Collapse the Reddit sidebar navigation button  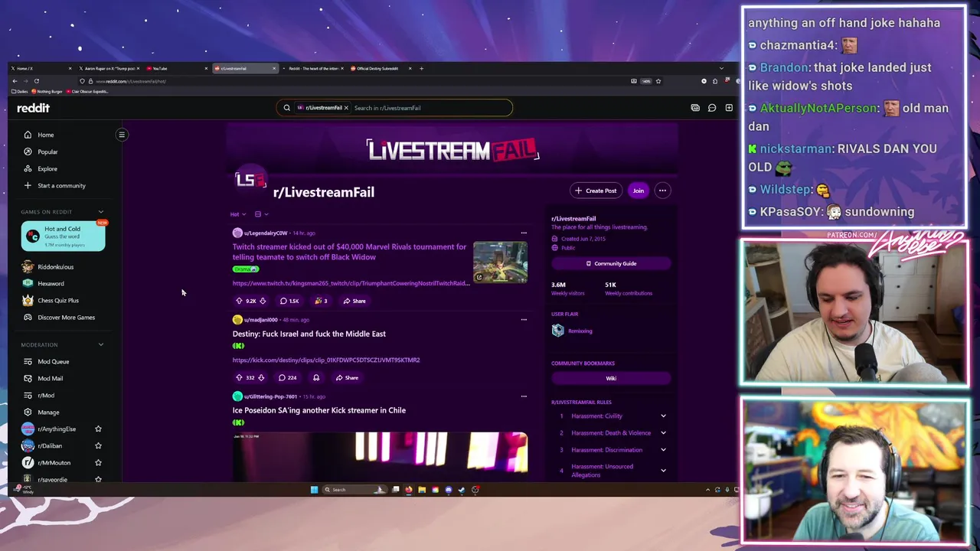(122, 135)
